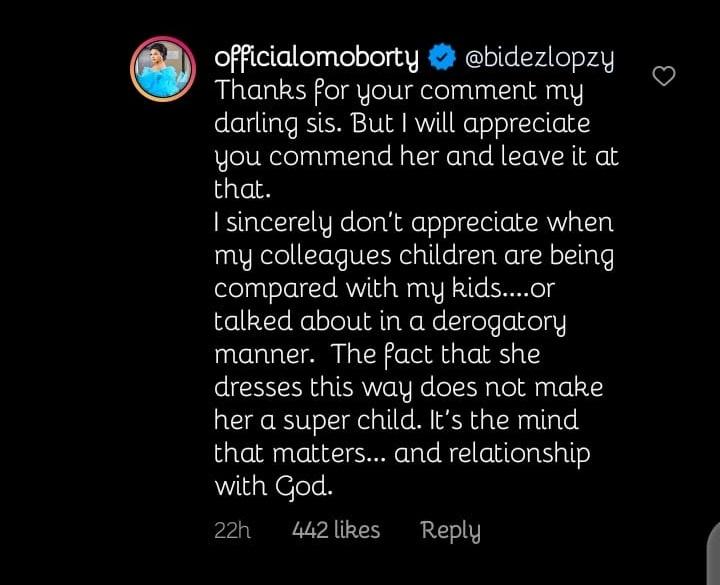Screen dimensions: 720x585
Task: Like the comment with the heart icon
Action: click(x=663, y=76)
